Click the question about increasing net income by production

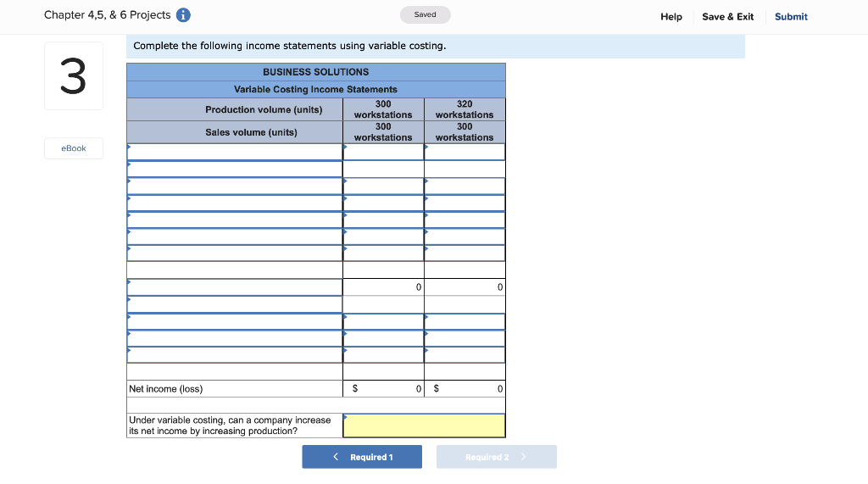tap(230, 426)
